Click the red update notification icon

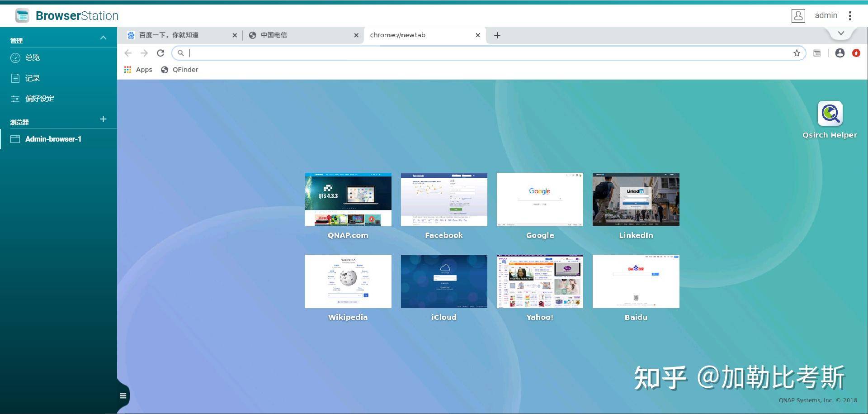(856, 53)
